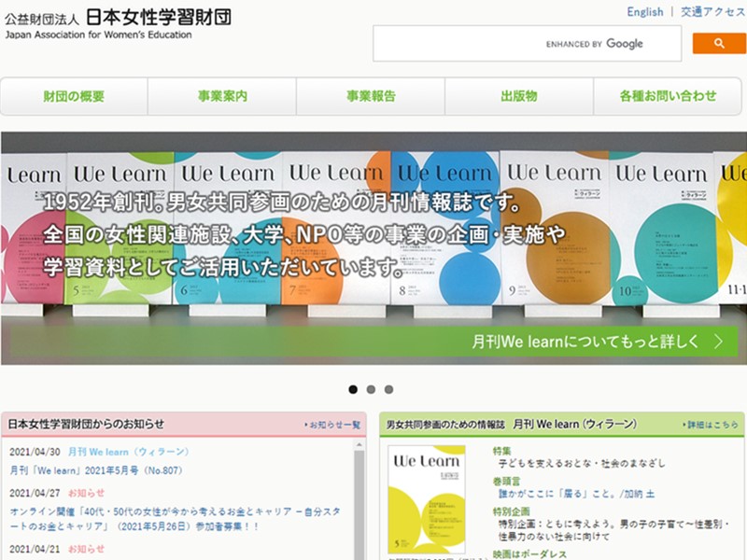Screen dimensions: 747x560
Task: Open the 事業案内 menu
Action: (x=221, y=96)
